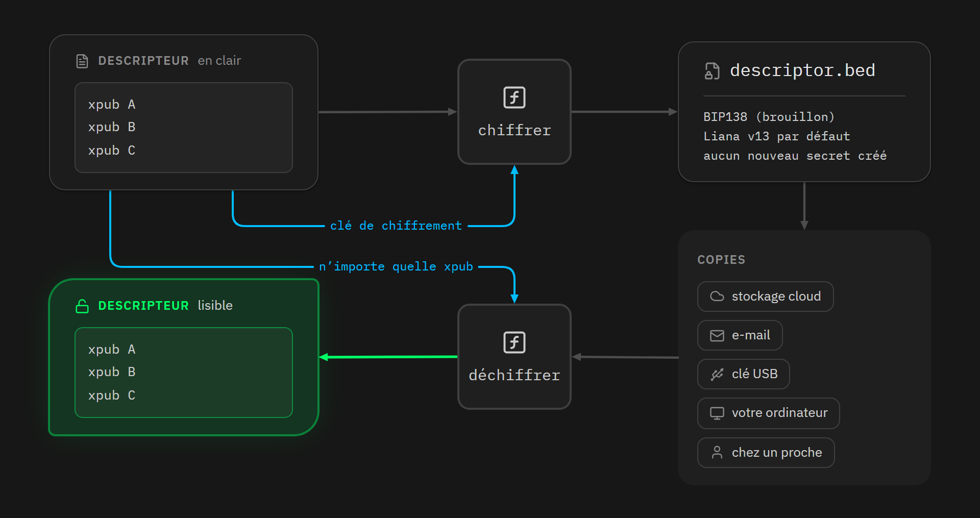The width and height of the screenshot is (980, 518).
Task: Click the text BIP138 (brouillon)
Action: tap(769, 117)
